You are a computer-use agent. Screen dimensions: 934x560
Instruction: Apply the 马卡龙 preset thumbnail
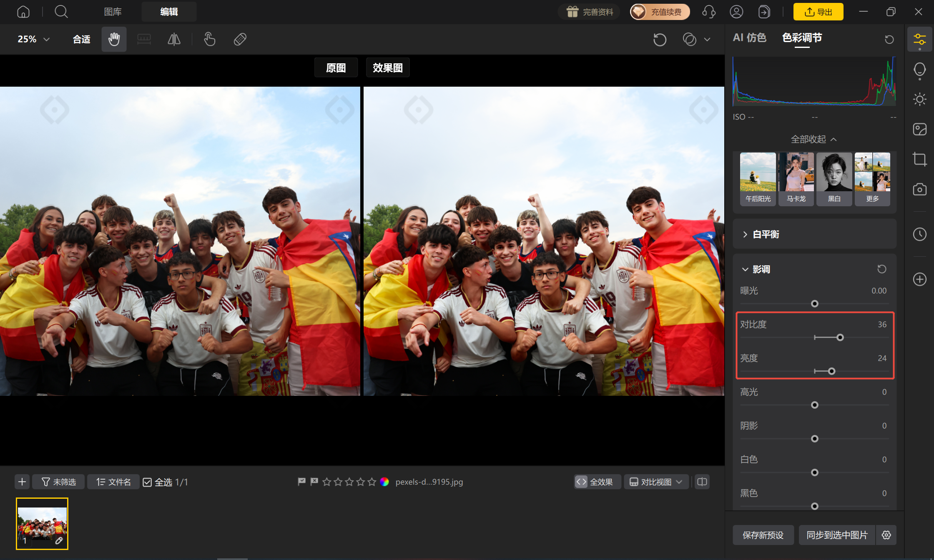click(796, 179)
